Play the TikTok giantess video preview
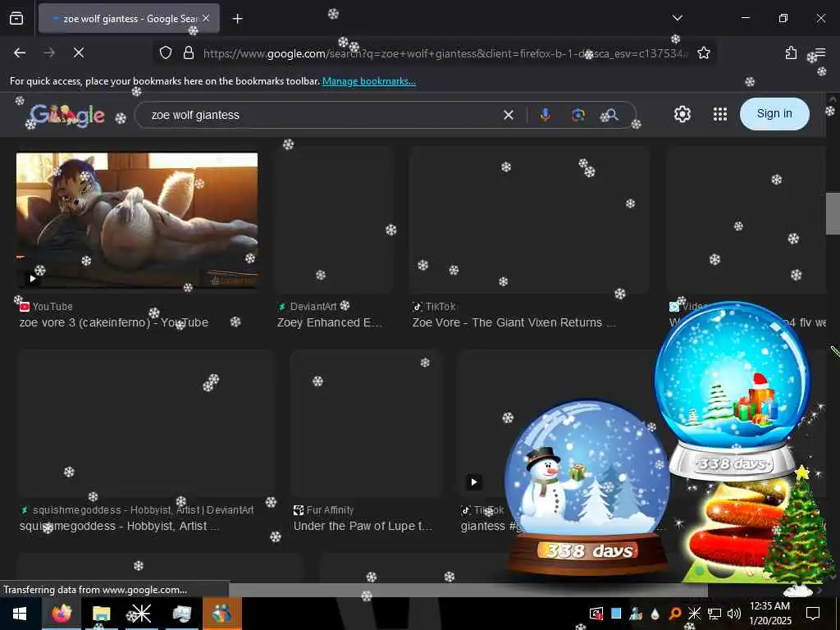The width and height of the screenshot is (840, 630). point(473,482)
